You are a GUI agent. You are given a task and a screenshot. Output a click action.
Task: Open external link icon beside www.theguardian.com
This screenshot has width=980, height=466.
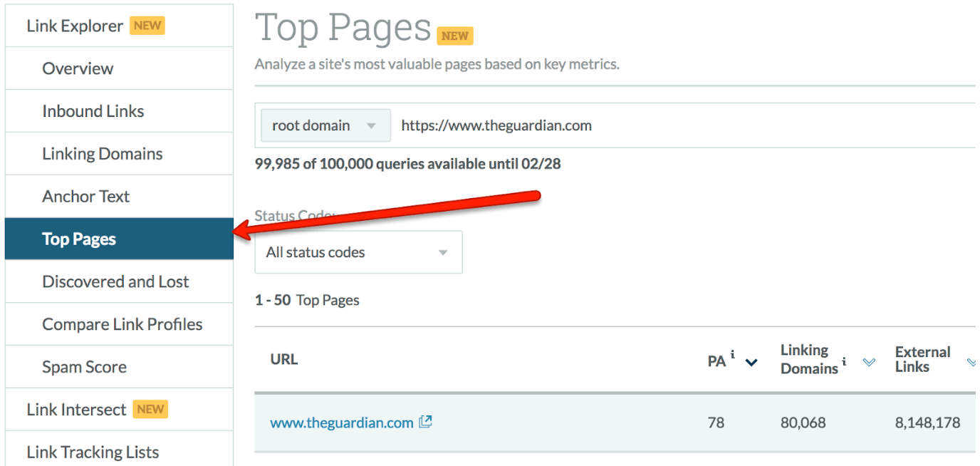(425, 422)
